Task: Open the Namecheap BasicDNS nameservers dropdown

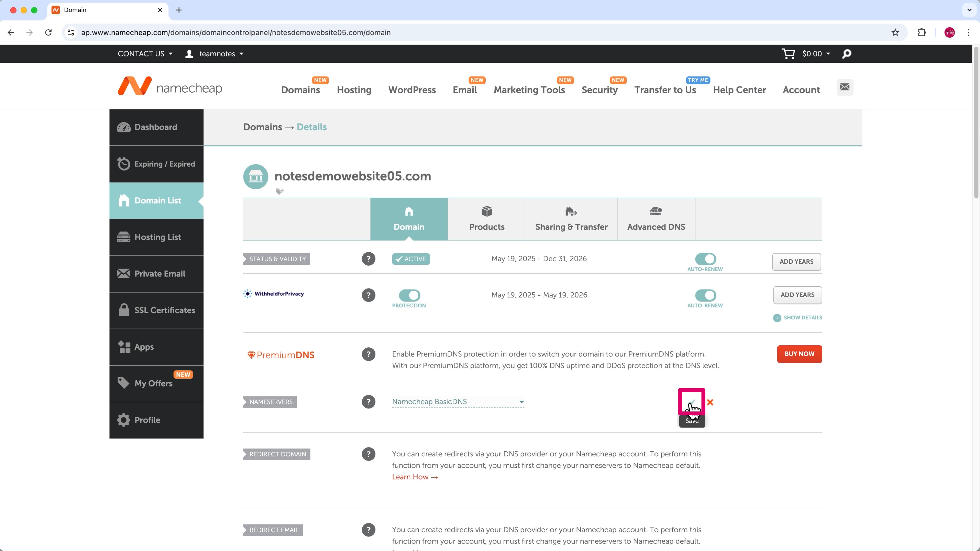Action: point(458,402)
